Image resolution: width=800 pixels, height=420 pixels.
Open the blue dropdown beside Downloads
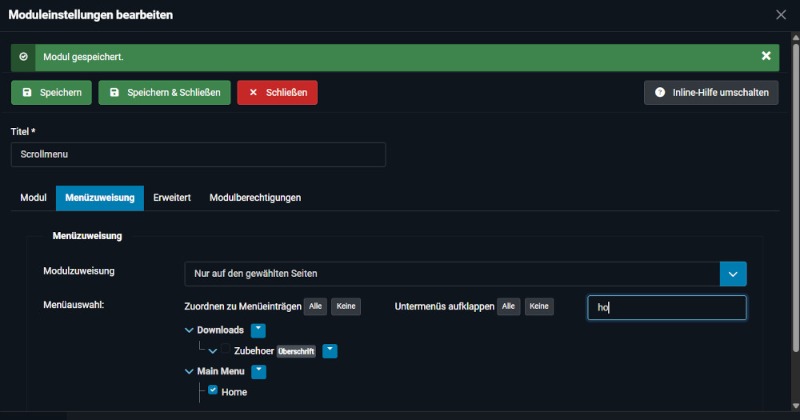coord(258,329)
